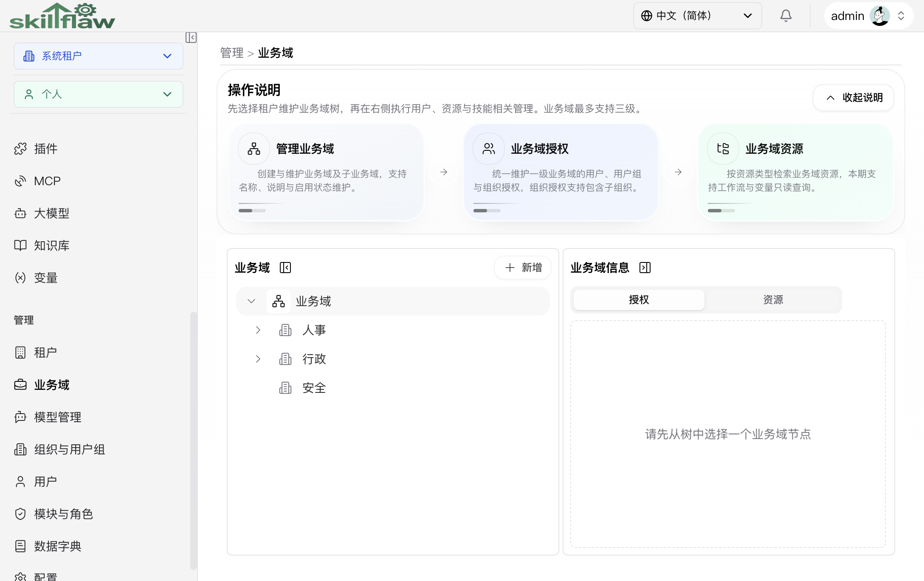Click the 管理 breadcrumb link

click(x=232, y=53)
